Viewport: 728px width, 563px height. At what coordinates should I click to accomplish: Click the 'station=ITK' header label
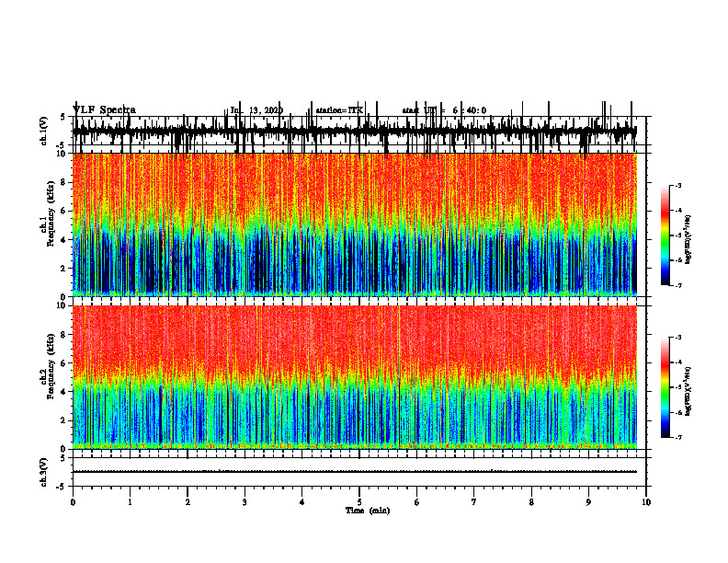[339, 110]
